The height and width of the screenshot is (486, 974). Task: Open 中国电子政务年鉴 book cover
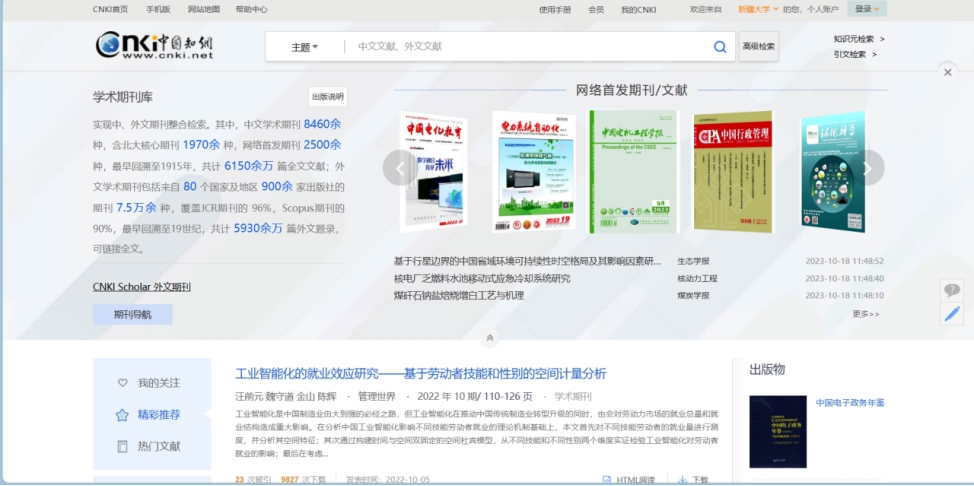[x=778, y=431]
